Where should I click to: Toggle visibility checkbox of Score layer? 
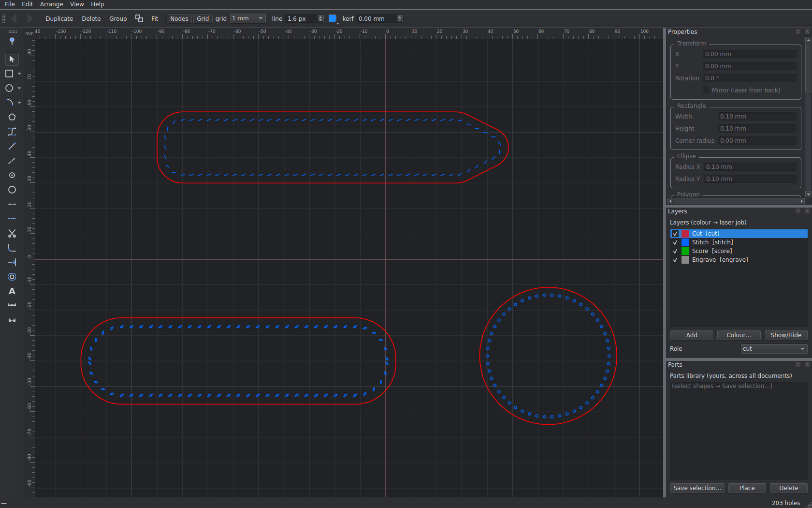(675, 251)
